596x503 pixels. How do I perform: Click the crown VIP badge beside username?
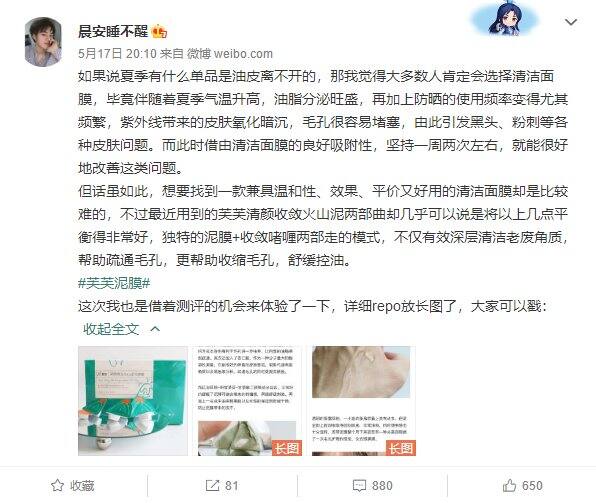pyautogui.click(x=159, y=32)
